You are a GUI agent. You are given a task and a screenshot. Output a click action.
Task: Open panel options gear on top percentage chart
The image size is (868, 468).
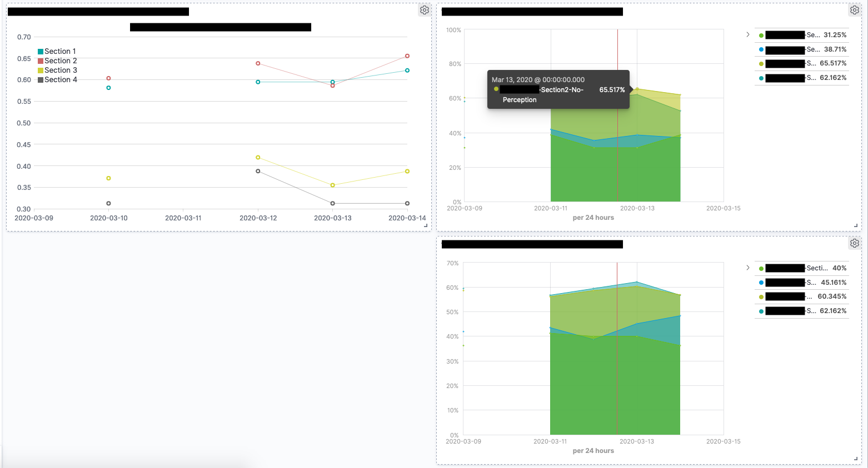point(855,9)
